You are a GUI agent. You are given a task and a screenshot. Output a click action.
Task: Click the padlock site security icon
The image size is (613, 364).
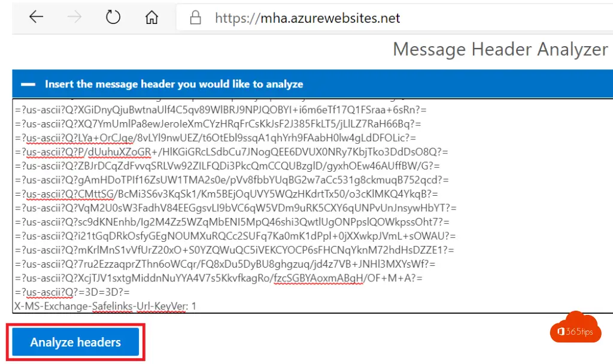196,17
